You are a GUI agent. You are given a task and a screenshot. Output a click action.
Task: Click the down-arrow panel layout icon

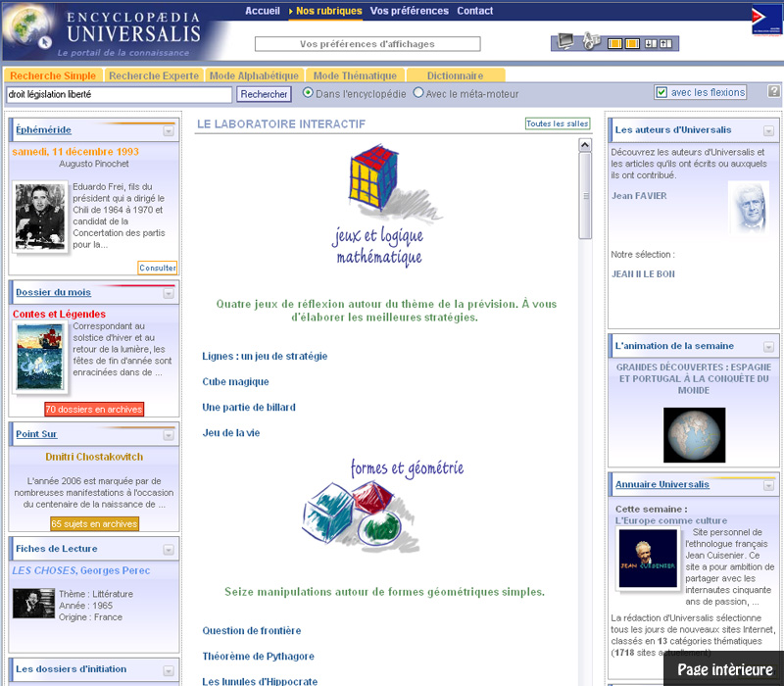click(651, 44)
